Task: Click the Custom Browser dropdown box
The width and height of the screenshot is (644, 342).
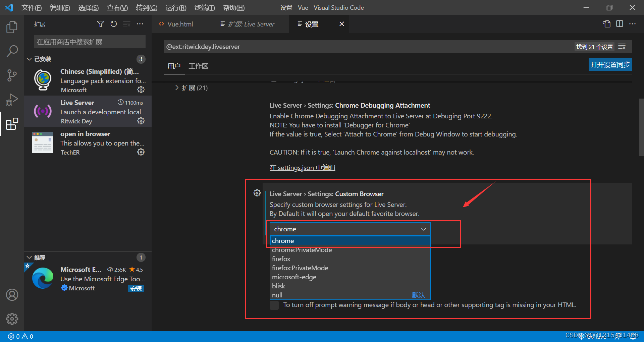Action: pos(350,229)
